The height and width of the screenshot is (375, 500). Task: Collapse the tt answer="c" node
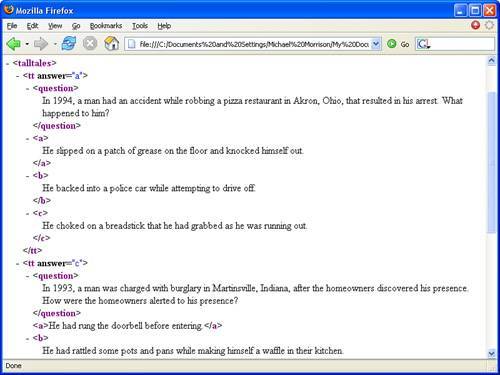[18, 263]
